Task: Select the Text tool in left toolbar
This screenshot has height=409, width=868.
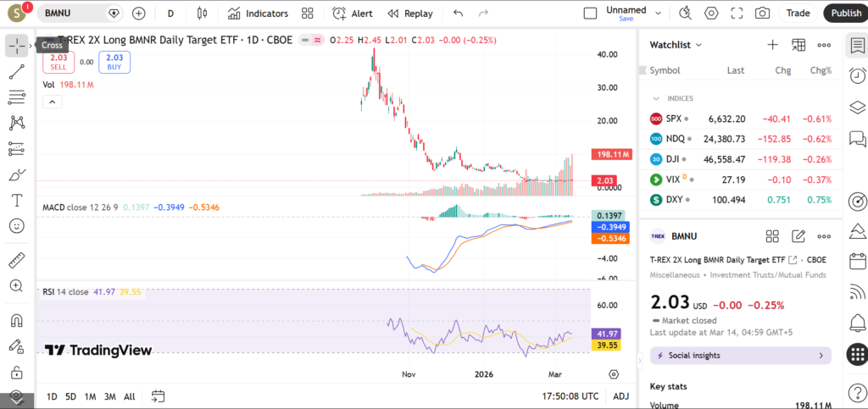Action: coord(17,200)
